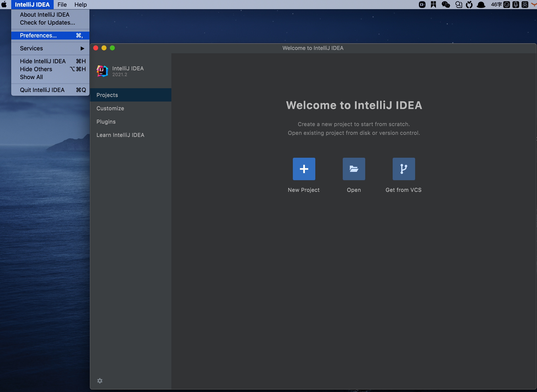Viewport: 537px width, 392px height.
Task: Click the Open folder icon
Action: pyautogui.click(x=354, y=169)
